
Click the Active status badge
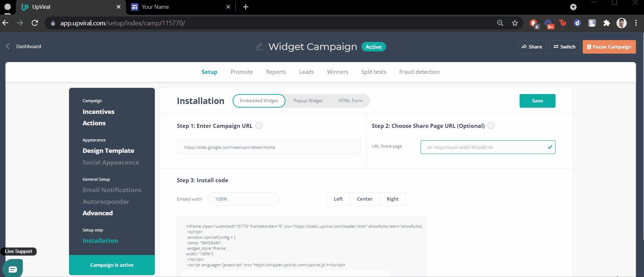coord(374,47)
